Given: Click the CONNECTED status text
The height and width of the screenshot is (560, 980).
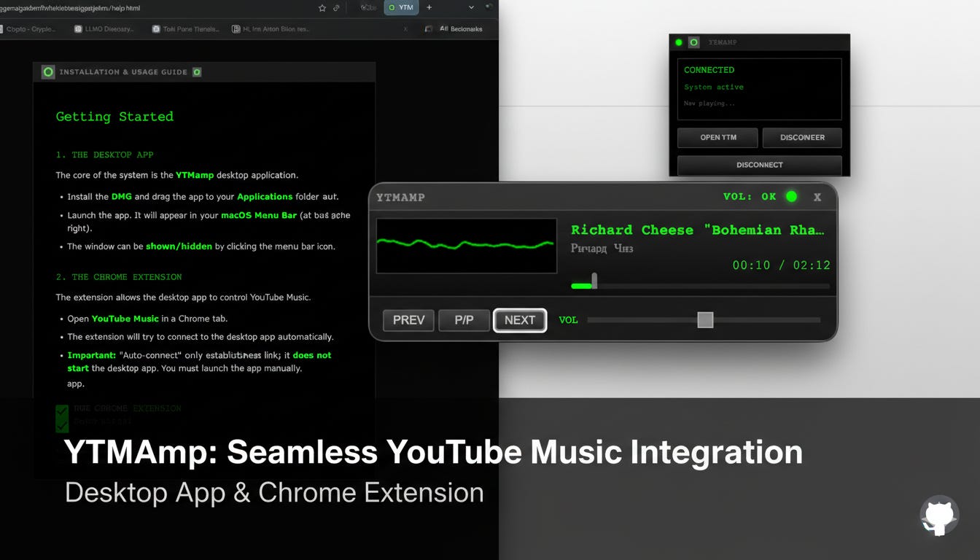Looking at the screenshot, I should tap(709, 70).
